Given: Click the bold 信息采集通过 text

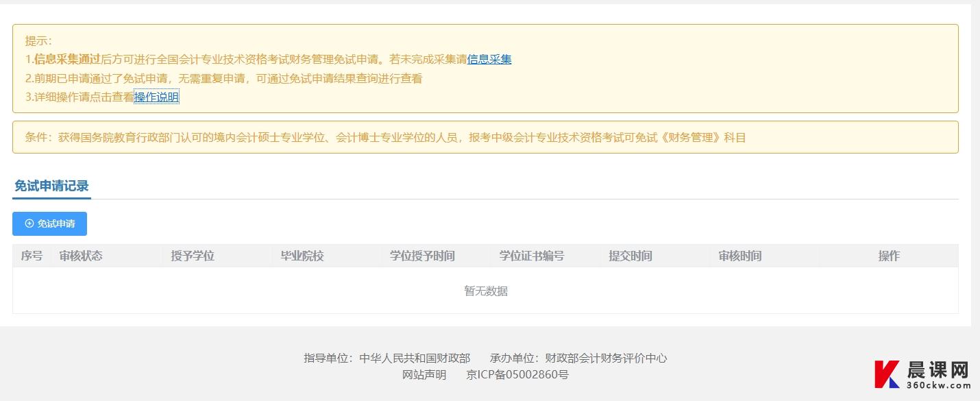Looking at the screenshot, I should [67, 60].
